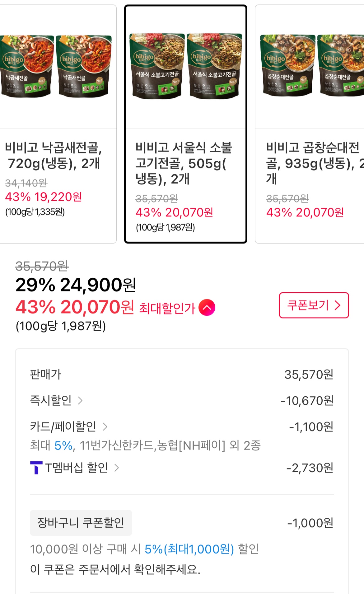This screenshot has height=594, width=364.
Task: Tap the 즉시할인 label
Action: tap(51, 400)
